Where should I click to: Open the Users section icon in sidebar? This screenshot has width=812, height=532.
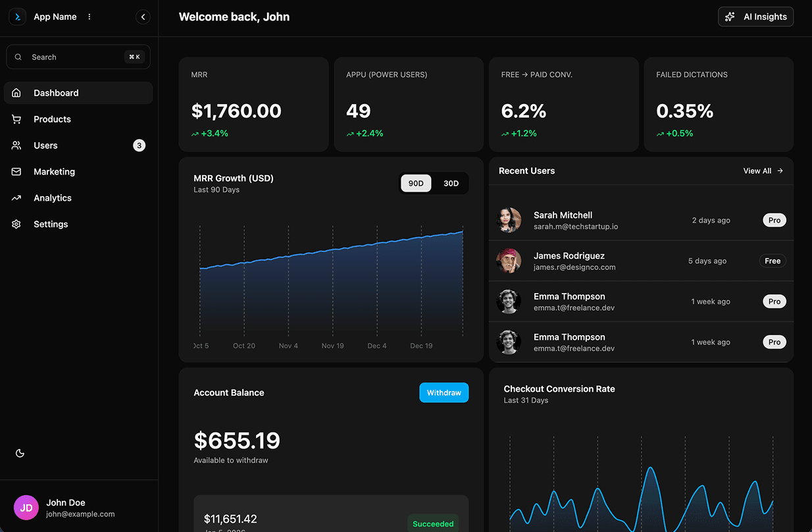pos(16,146)
